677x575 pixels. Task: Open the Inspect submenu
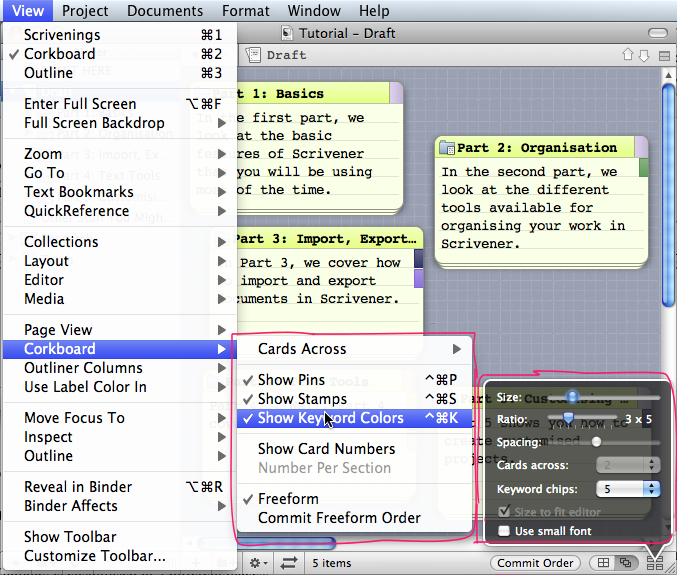click(120, 437)
